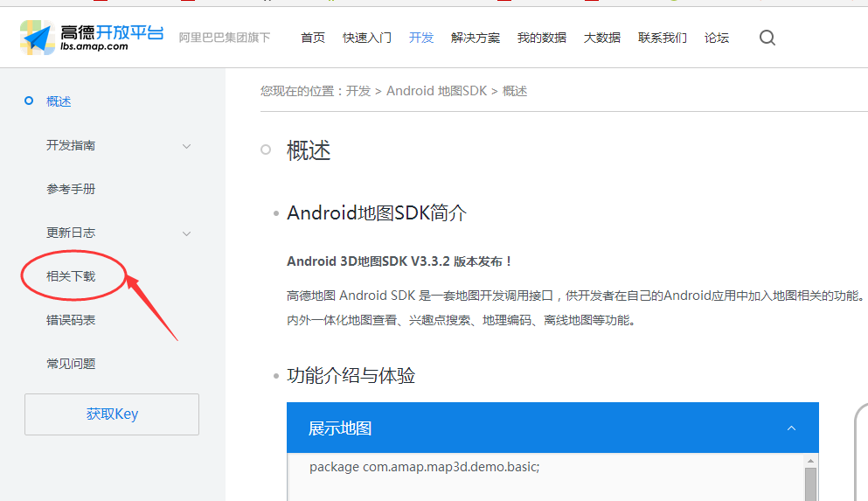Open 错误码表 sidebar link
The height and width of the screenshot is (501, 868).
[71, 320]
